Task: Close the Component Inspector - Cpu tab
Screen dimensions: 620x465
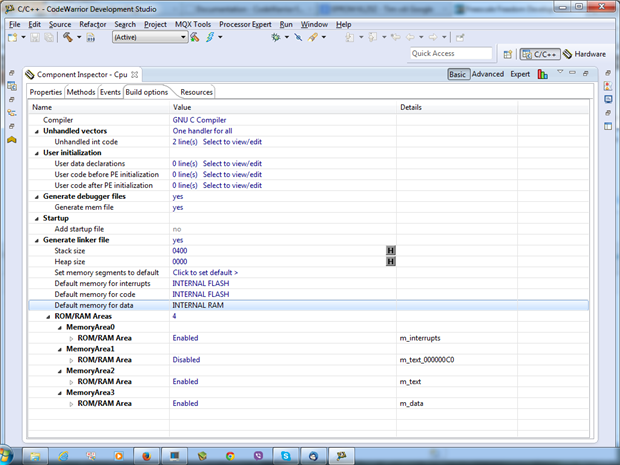Action: pyautogui.click(x=135, y=75)
